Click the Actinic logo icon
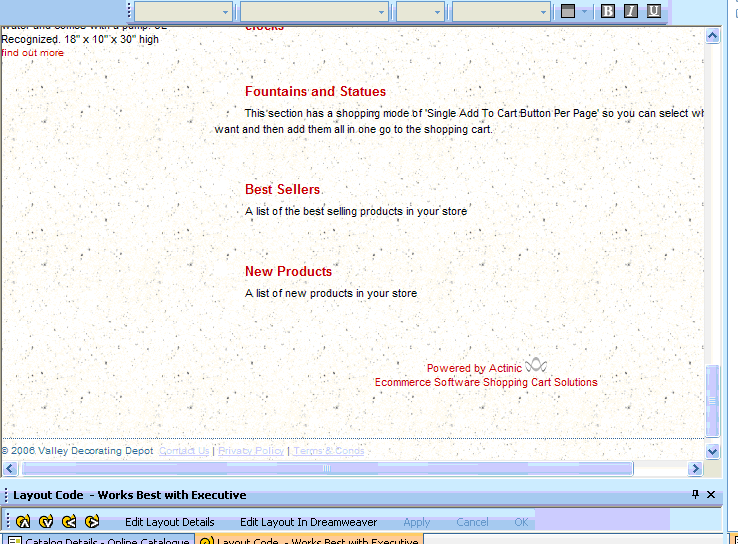 click(537, 365)
